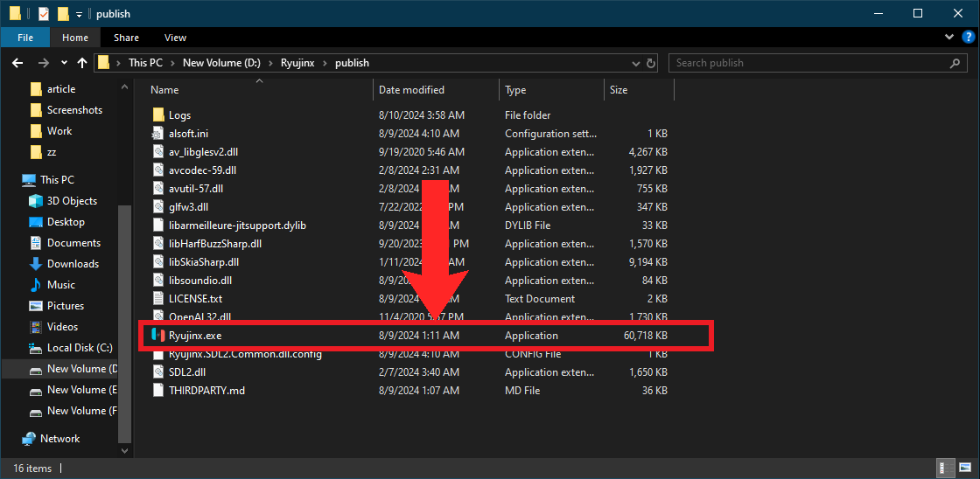Expand the ribbon using the chevron
The image size is (980, 479).
[950, 38]
